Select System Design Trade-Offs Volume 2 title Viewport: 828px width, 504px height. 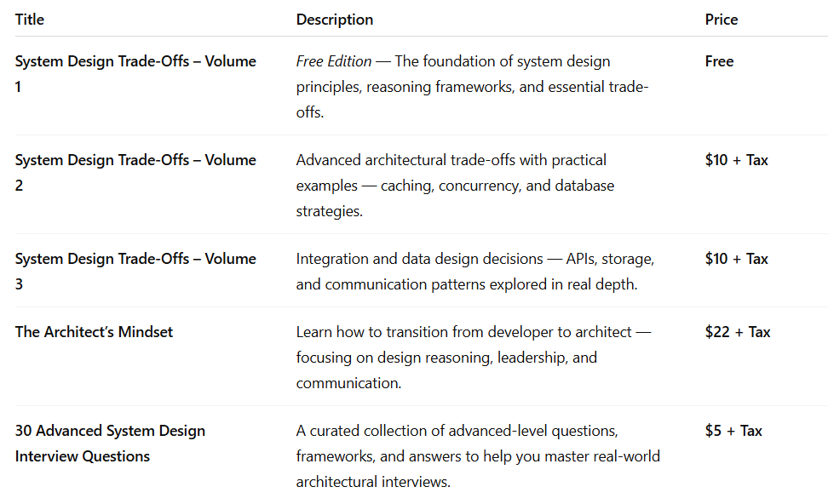tap(135, 160)
